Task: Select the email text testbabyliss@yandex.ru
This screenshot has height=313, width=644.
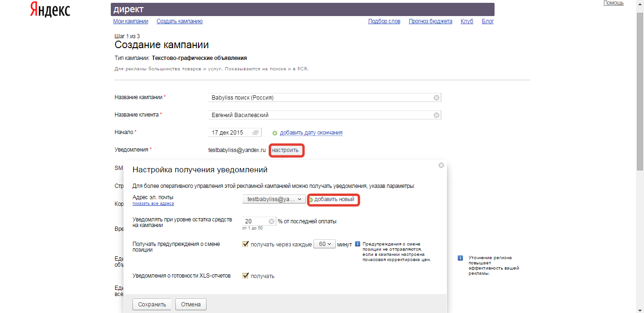Action: tap(237, 150)
